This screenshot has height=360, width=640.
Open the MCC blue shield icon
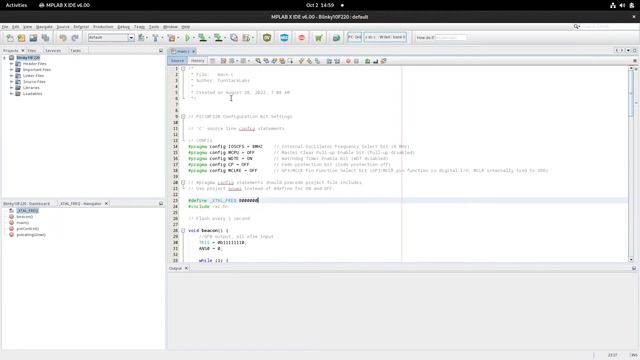[x=284, y=38]
